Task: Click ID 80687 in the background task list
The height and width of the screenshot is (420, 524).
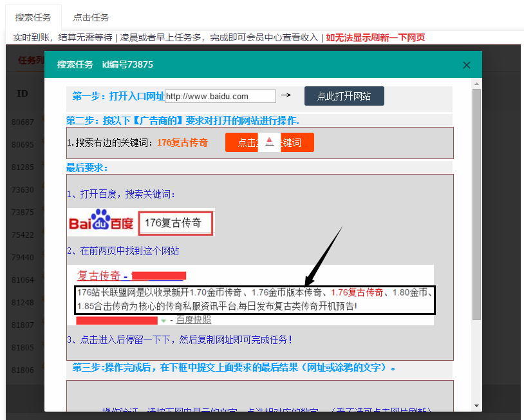Action: [x=23, y=122]
